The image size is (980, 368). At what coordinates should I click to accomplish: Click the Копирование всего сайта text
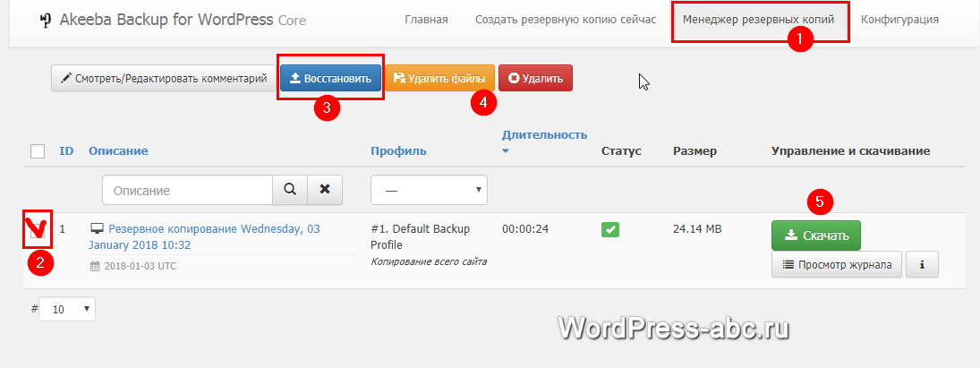[x=429, y=261]
